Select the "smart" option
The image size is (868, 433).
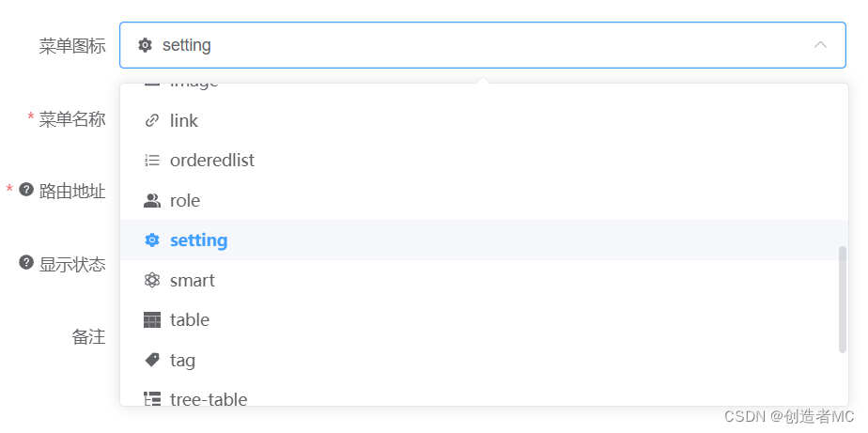pos(193,281)
